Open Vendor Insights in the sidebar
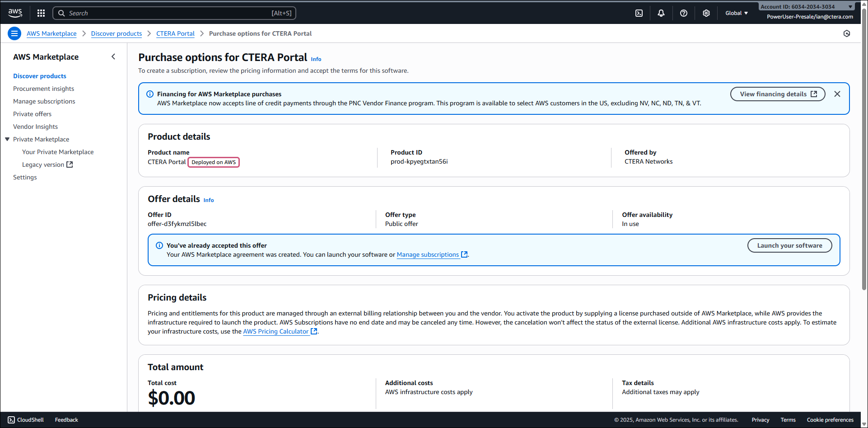 coord(35,127)
